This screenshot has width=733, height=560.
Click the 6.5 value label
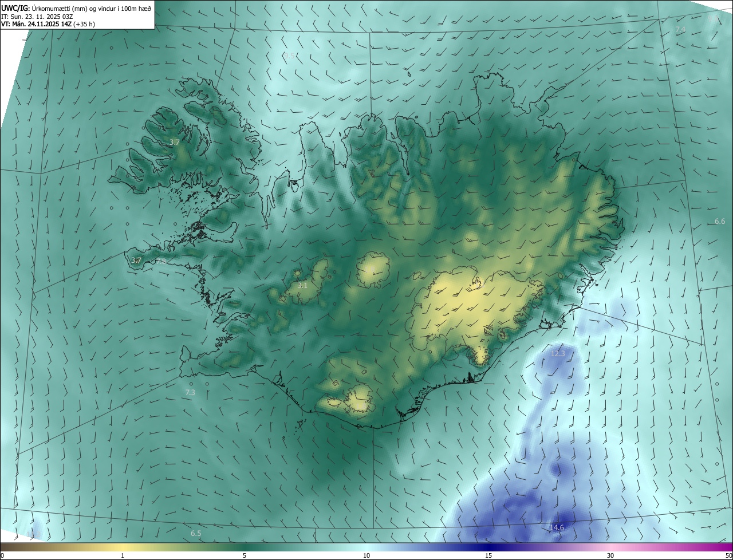click(x=196, y=534)
